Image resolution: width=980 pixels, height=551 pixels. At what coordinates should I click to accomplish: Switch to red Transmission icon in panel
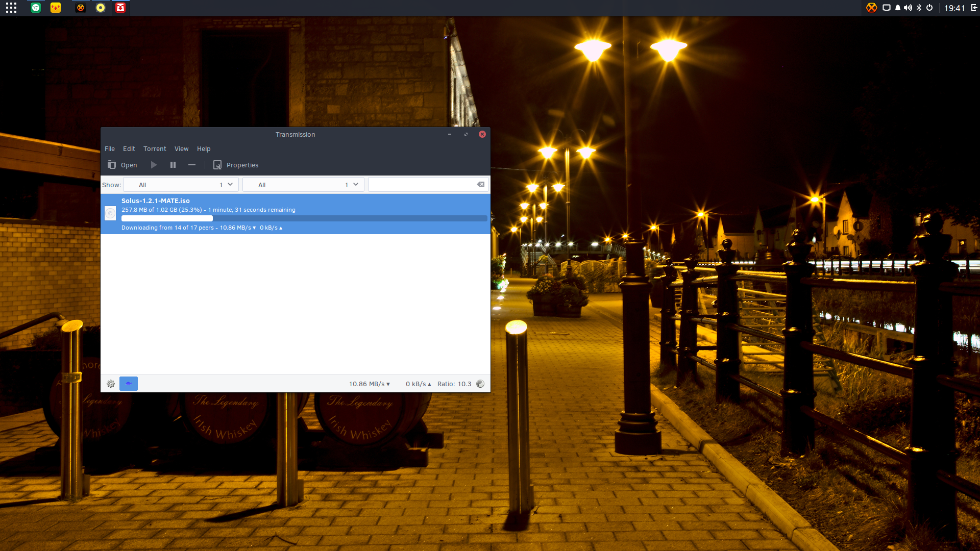(x=120, y=8)
